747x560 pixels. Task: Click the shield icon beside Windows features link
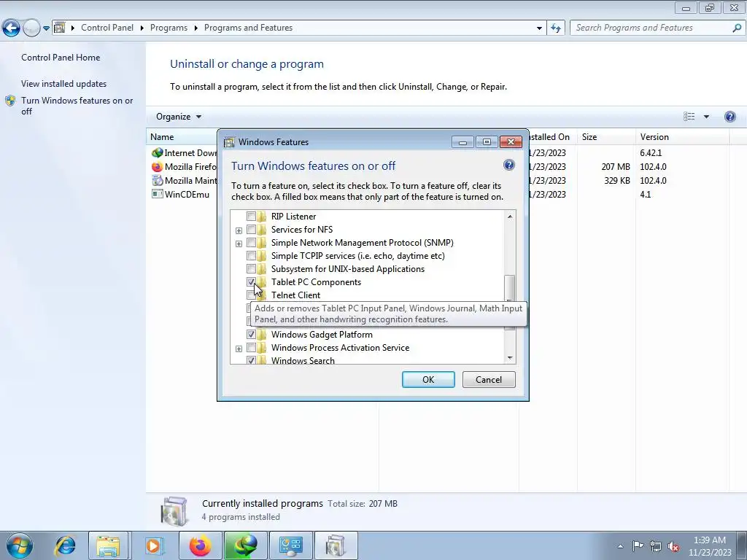[x=10, y=101]
